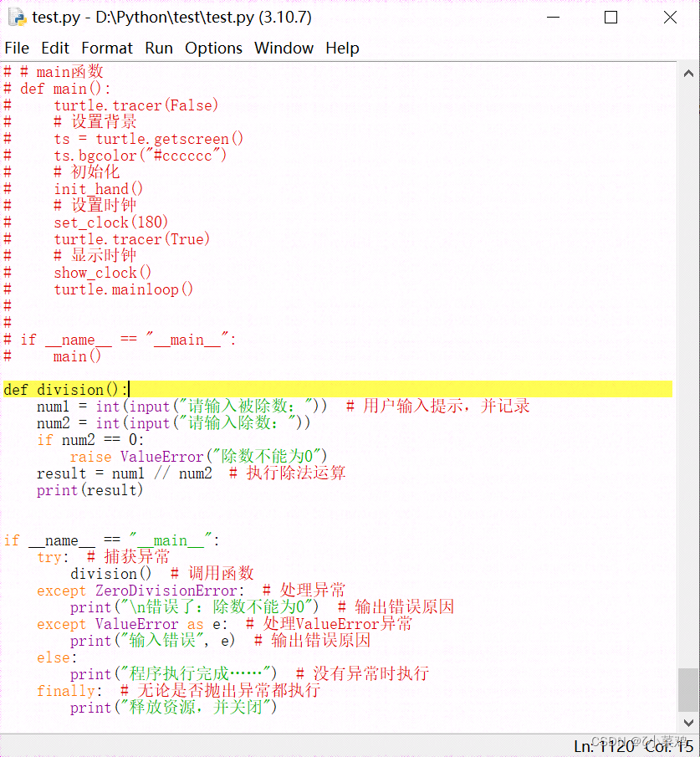Screen dimensions: 700x757
Task: Click the 'init_hand()' commented line
Action: (73, 189)
